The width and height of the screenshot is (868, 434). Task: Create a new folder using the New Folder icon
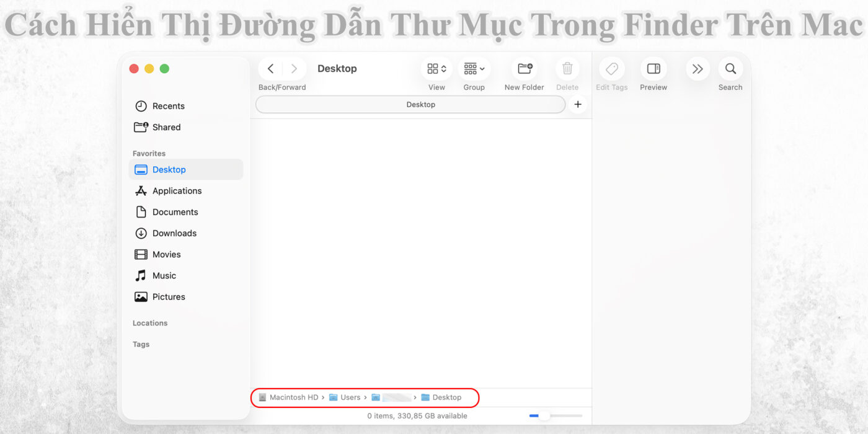click(524, 68)
